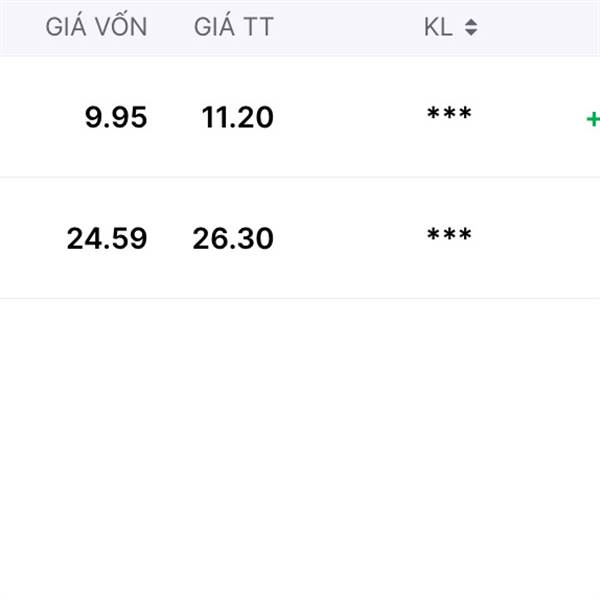
Task: Reveal hidden KL asterisks in 9.95 row
Action: pyautogui.click(x=449, y=113)
